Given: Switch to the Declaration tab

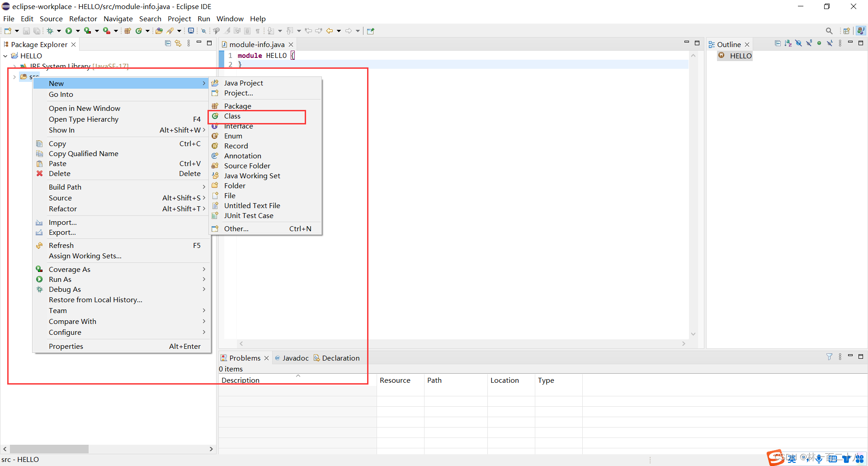Looking at the screenshot, I should 337,358.
